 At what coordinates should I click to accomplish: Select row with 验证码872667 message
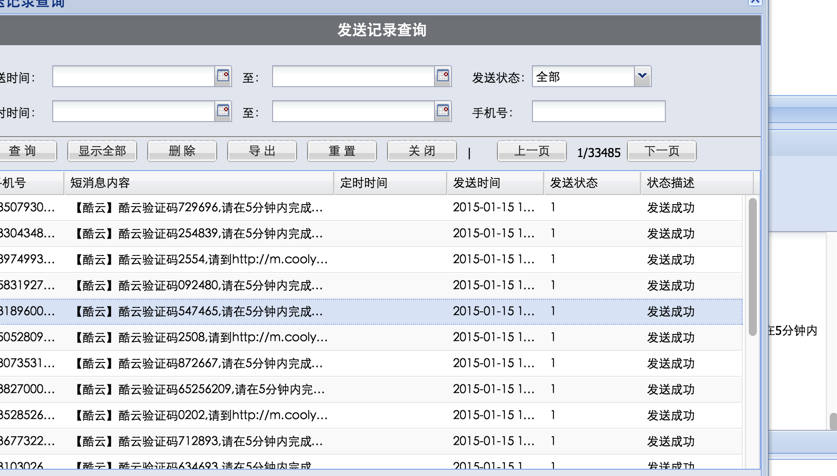[x=371, y=363]
